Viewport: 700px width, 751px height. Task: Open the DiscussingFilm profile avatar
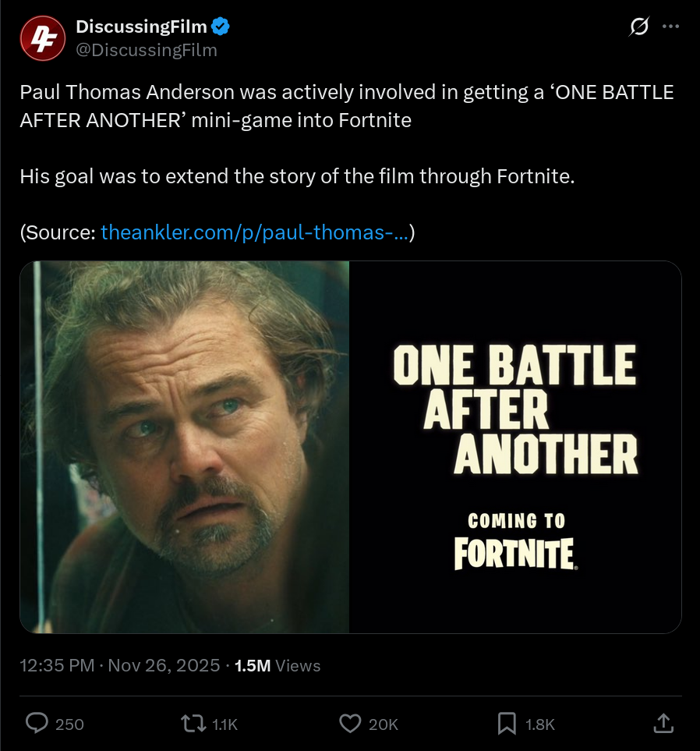(x=42, y=37)
